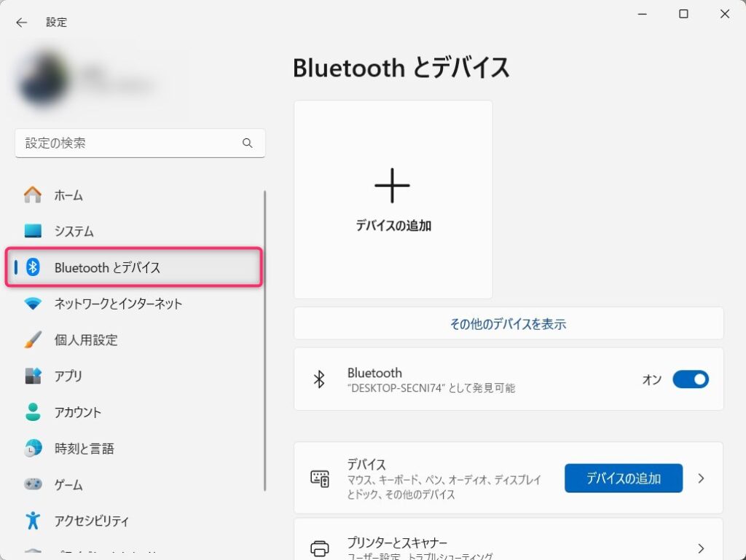The height and width of the screenshot is (560, 746).
Task: Click the blurred user profile picture
Action: [42, 78]
